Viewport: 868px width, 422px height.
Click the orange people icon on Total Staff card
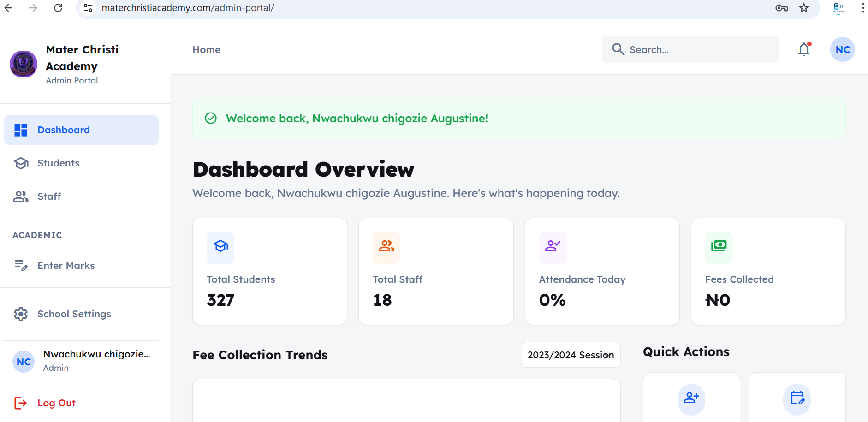(386, 247)
